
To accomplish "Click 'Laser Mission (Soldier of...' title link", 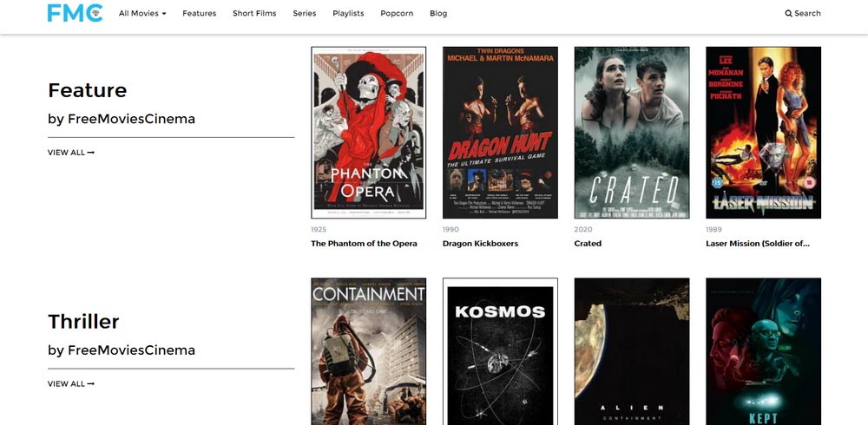I will 758,244.
